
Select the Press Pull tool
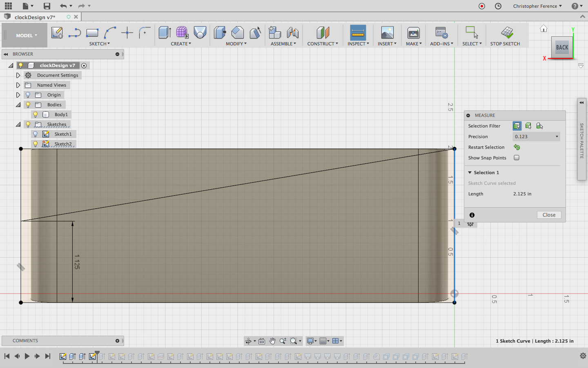pyautogui.click(x=220, y=33)
